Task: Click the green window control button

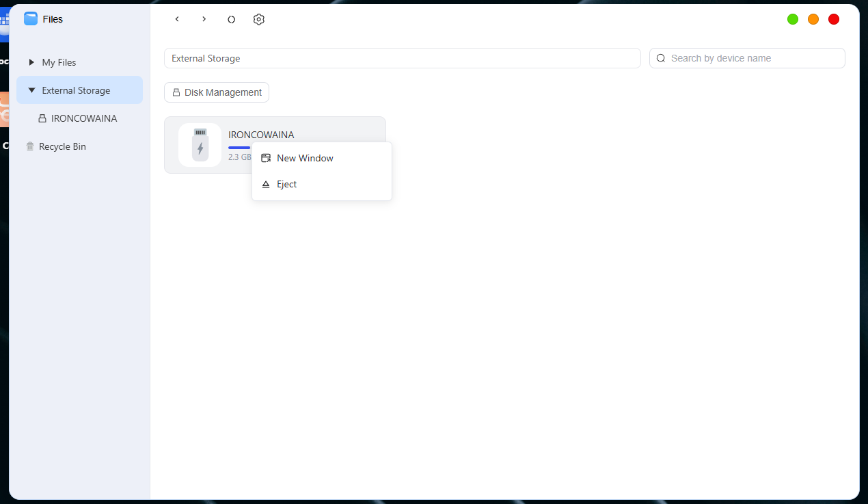Action: tap(793, 19)
